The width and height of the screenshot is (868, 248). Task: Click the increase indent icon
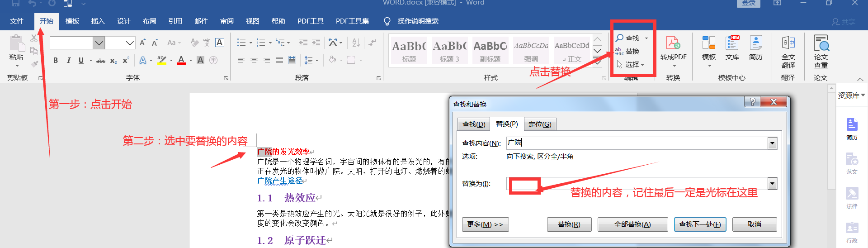(316, 43)
